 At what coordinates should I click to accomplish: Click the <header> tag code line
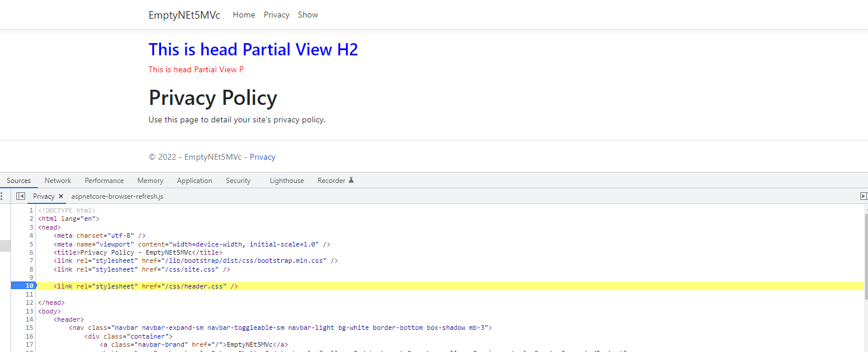coord(69,320)
